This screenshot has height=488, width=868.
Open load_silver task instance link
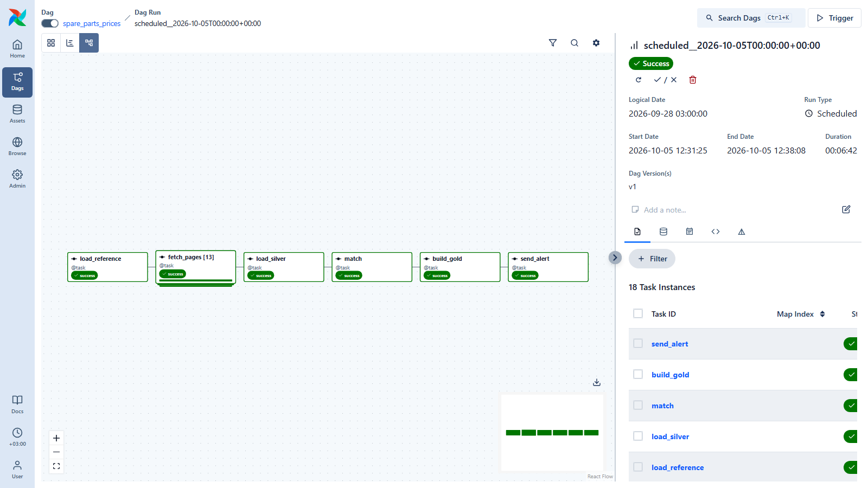670,436
